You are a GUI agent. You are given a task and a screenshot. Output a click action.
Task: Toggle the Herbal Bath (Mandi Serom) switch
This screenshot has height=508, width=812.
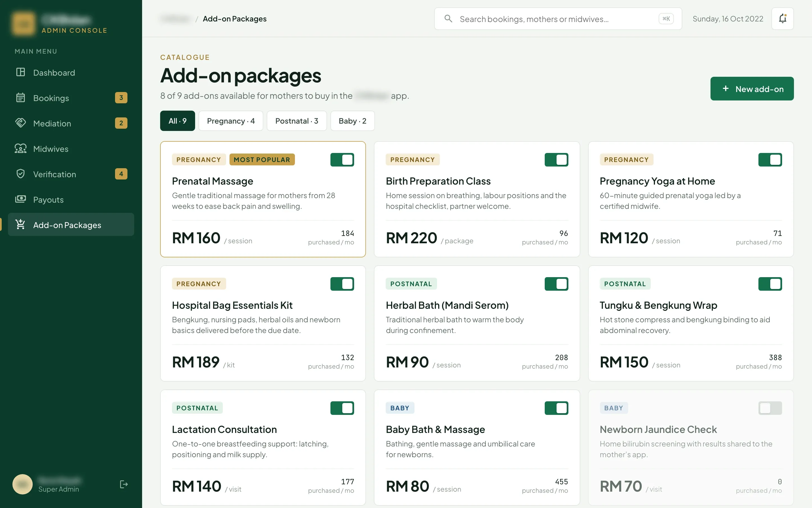tap(556, 284)
